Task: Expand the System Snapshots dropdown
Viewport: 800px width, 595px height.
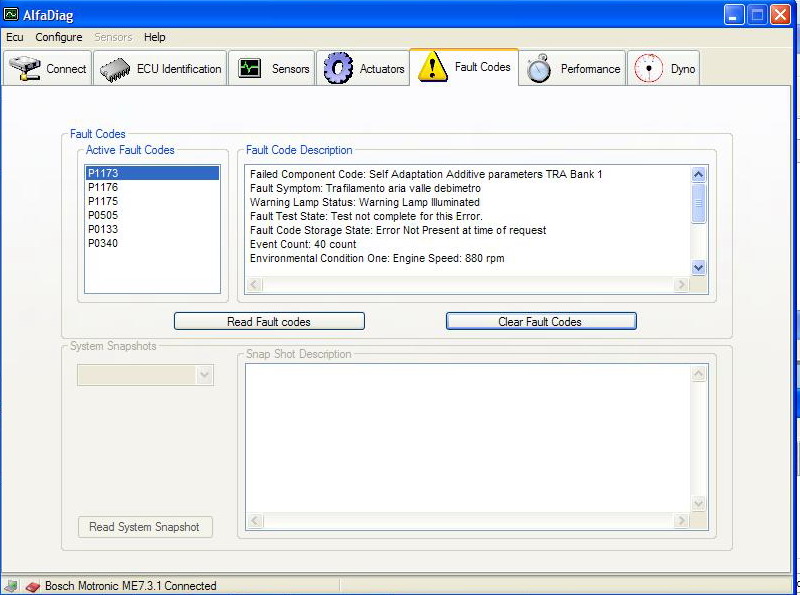Action: point(204,375)
